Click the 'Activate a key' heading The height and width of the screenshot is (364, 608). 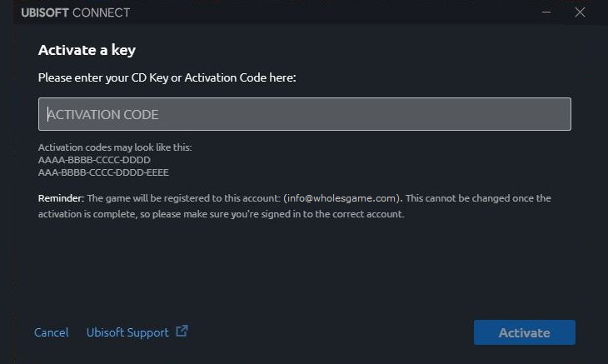87,50
